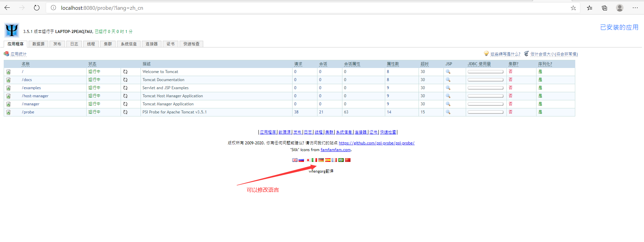644x242 pixels.
Task: Sort by the 超时 column header
Action: [425, 64]
